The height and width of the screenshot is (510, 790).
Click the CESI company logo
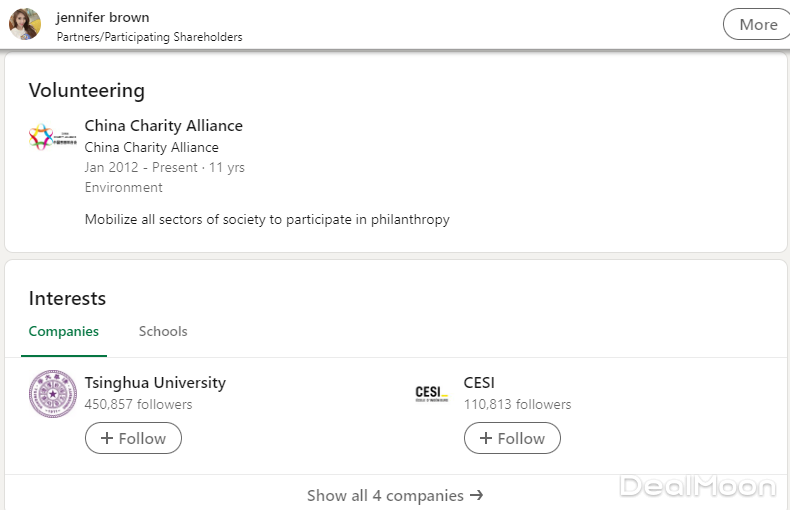pyautogui.click(x=432, y=393)
